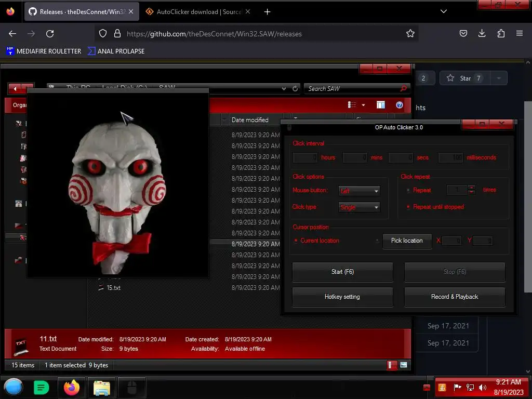This screenshot has width=532, height=399.
Task: Show site security lock information
Action: click(x=117, y=34)
